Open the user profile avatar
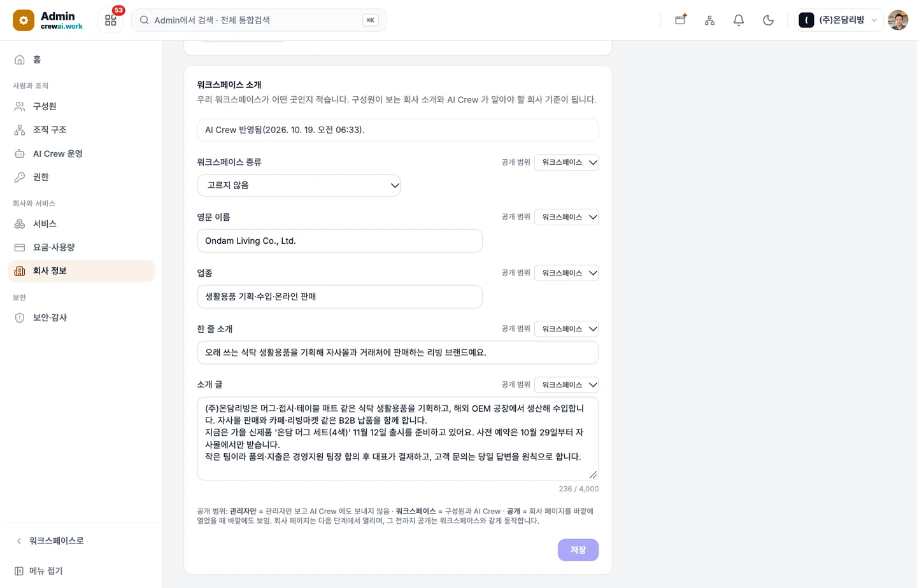This screenshot has height=588, width=917. 898,20
